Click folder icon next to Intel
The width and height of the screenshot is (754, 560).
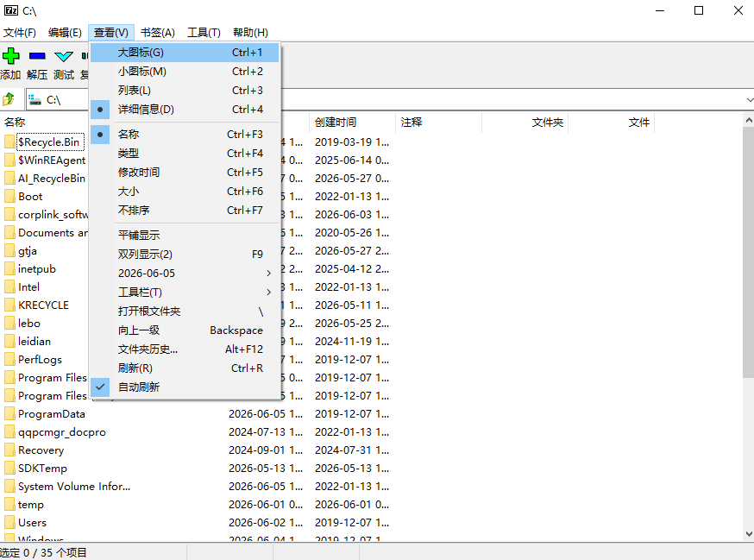point(9,286)
